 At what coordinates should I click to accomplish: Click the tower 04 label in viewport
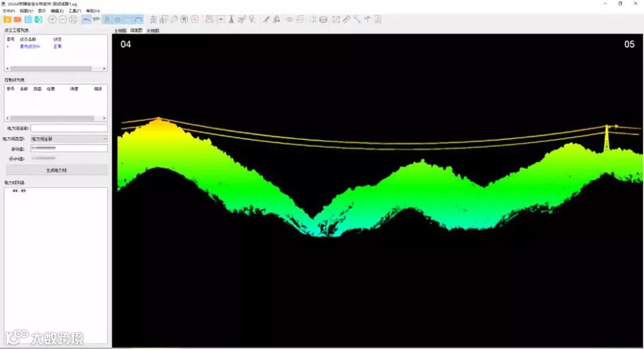tap(126, 44)
